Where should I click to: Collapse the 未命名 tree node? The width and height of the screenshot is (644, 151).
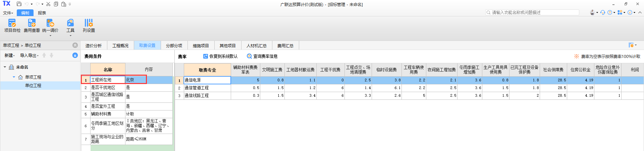(5, 67)
